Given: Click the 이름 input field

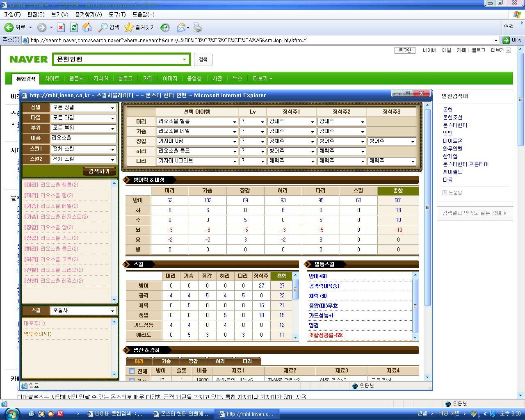Looking at the screenshot, I should 83,138.
